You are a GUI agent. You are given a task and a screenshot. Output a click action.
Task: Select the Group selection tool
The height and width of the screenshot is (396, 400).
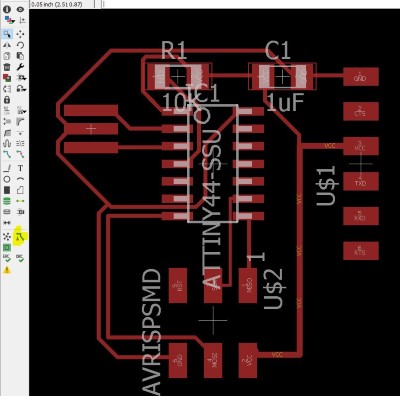7,34
